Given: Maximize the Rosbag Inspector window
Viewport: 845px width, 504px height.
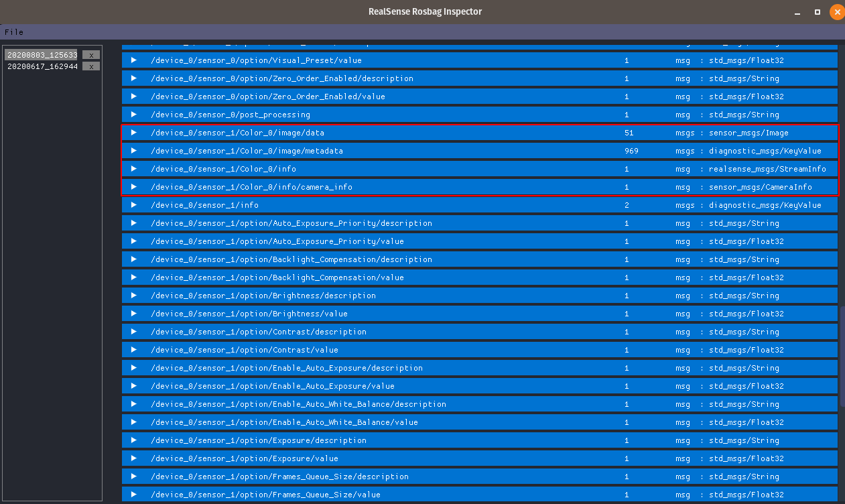Looking at the screenshot, I should point(817,12).
